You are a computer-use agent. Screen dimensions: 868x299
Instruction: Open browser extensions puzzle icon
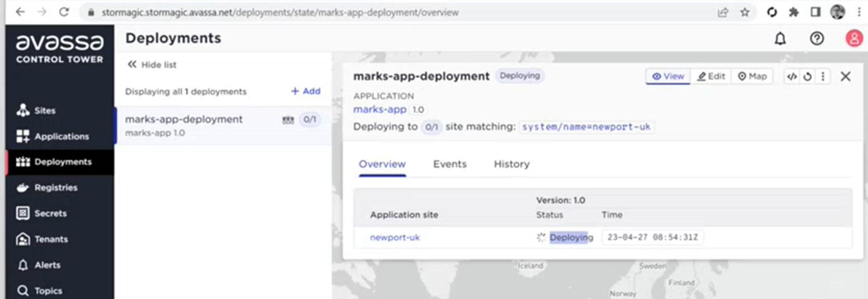(x=794, y=12)
